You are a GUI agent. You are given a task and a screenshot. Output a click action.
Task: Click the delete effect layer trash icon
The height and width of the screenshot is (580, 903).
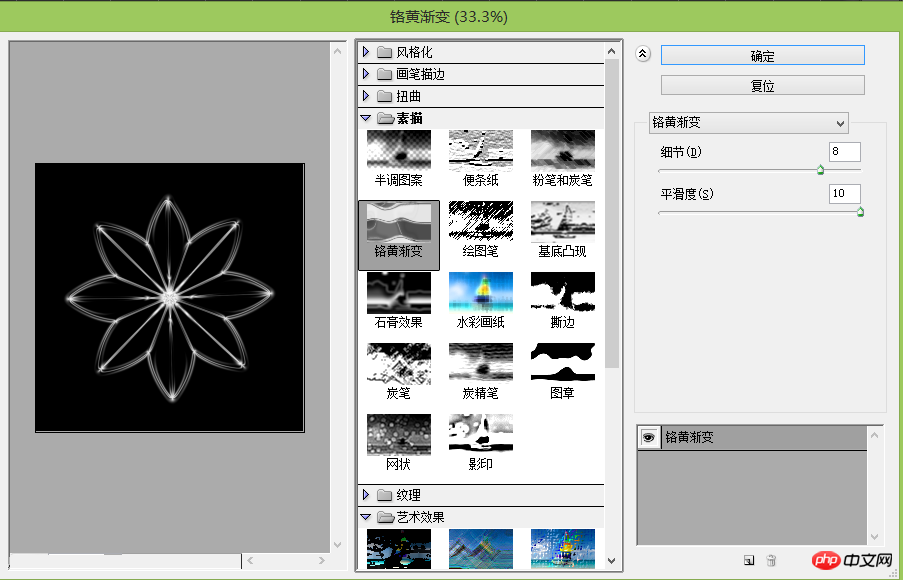pyautogui.click(x=772, y=560)
